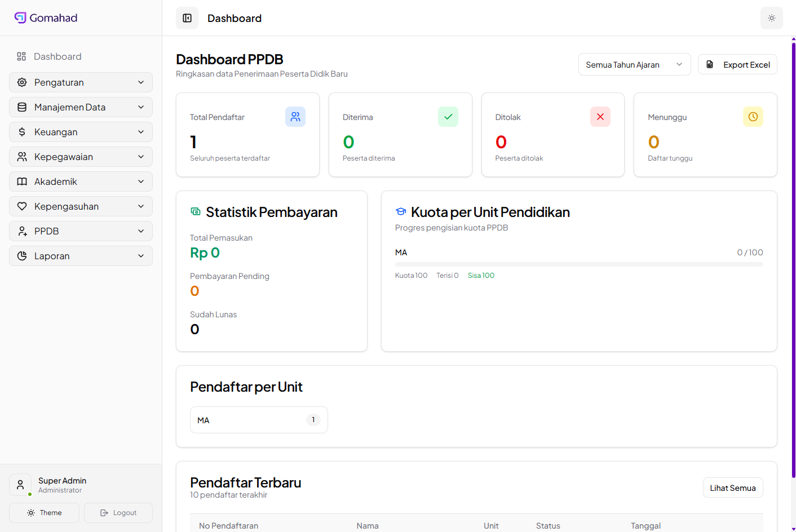Image resolution: width=796 pixels, height=532 pixels.
Task: Click the Pengaturan menu label
Action: pos(59,82)
